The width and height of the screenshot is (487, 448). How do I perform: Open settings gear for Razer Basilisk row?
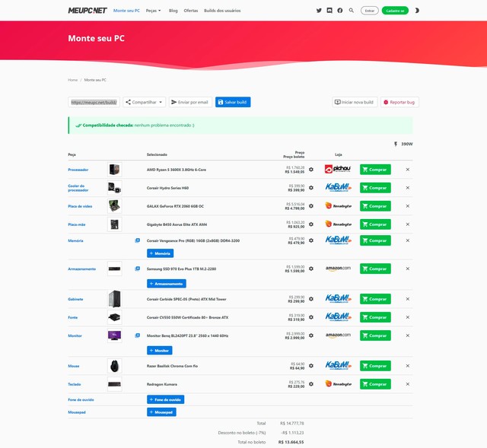coord(311,366)
